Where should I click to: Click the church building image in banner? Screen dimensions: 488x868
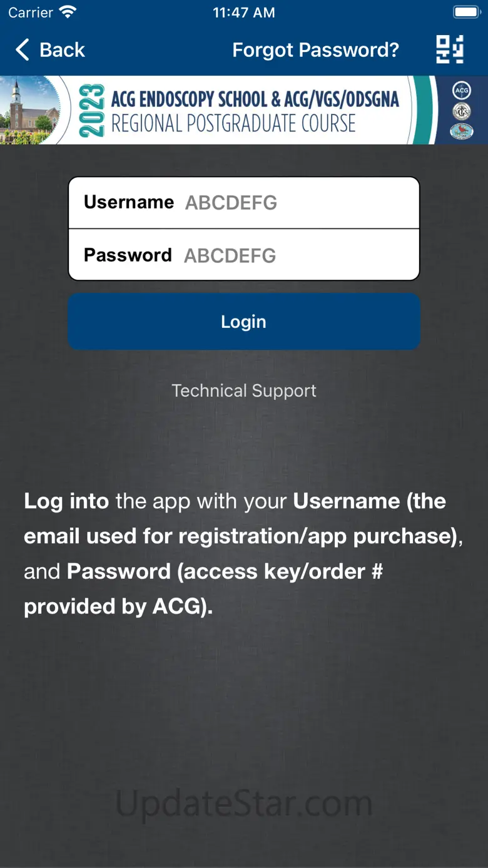click(28, 111)
